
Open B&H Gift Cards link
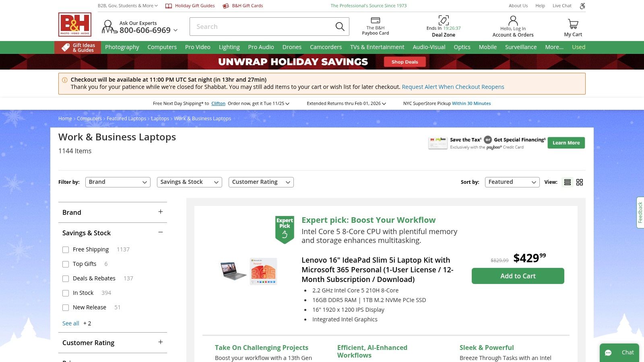click(243, 6)
